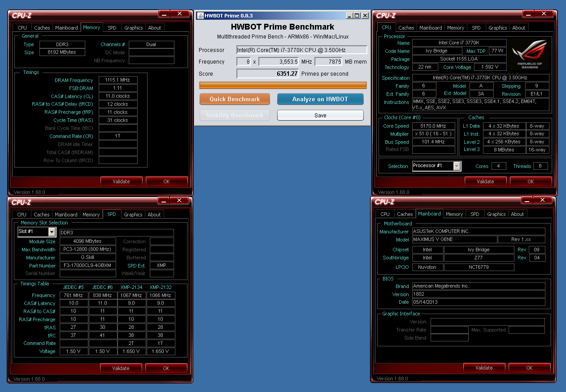Screen dimensions: 566x392
Task: Open Caches tab in top-right CPU window
Action: click(406, 28)
